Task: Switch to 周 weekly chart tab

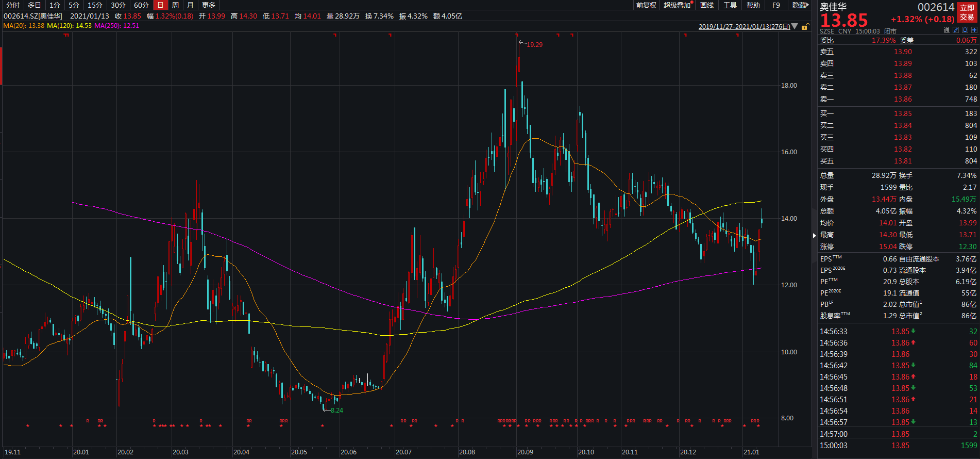Action: point(176,5)
